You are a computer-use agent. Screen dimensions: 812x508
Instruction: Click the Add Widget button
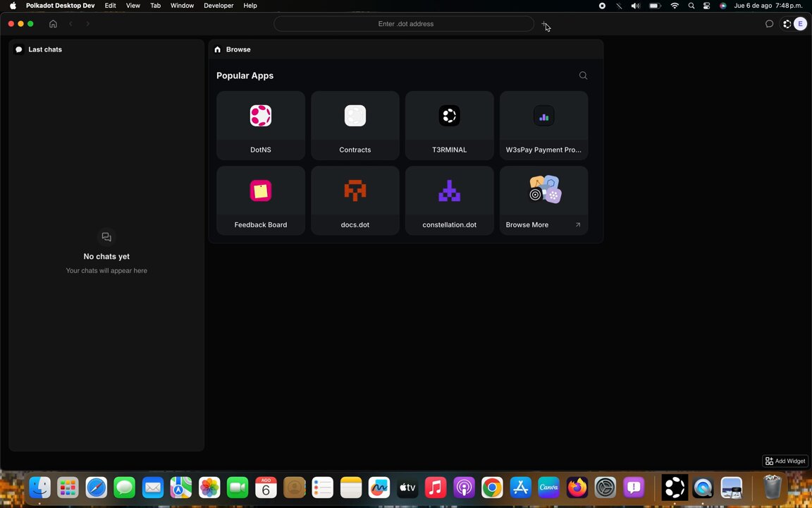tap(785, 461)
